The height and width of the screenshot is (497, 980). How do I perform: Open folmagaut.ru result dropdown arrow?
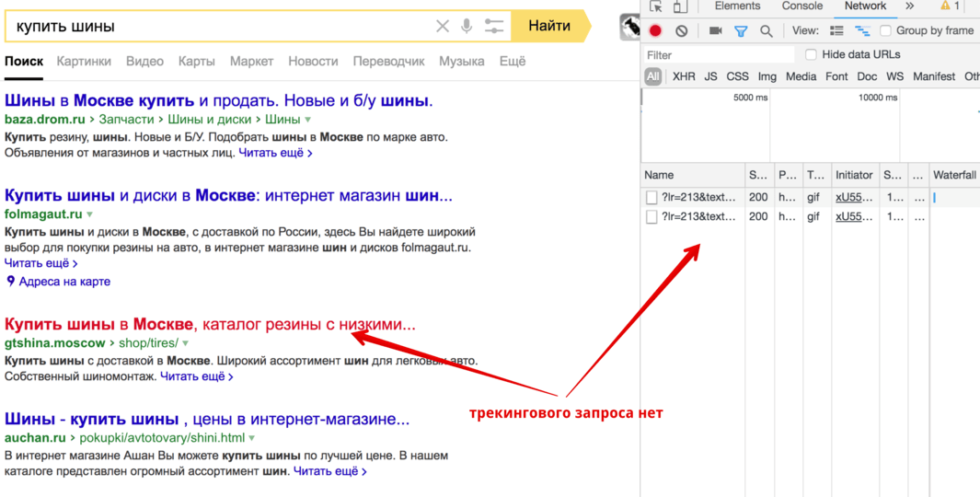(x=89, y=214)
